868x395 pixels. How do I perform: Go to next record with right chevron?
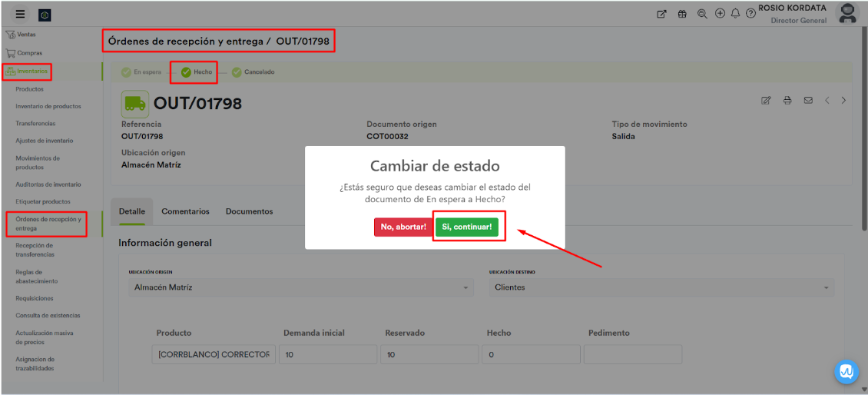[x=844, y=101]
